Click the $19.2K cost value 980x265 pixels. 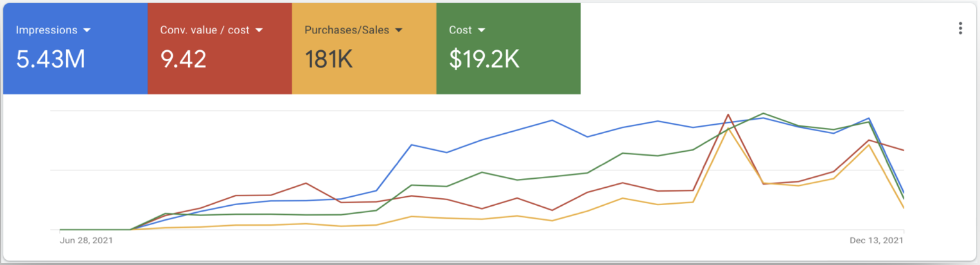pos(484,59)
